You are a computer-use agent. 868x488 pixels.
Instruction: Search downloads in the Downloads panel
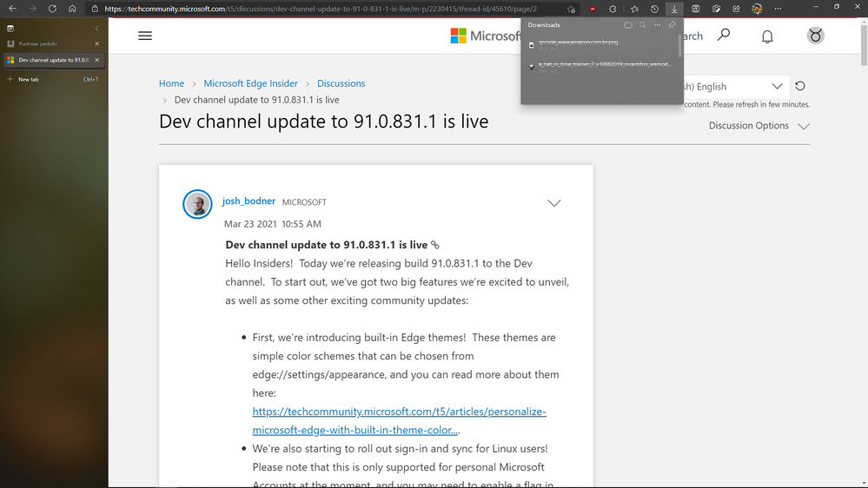point(643,25)
